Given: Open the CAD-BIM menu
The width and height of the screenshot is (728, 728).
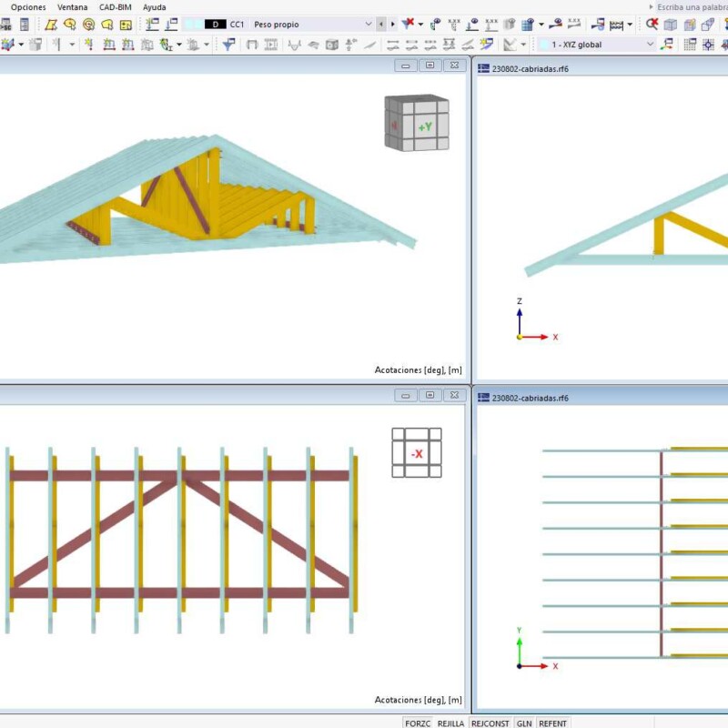Looking at the screenshot, I should pyautogui.click(x=116, y=7).
